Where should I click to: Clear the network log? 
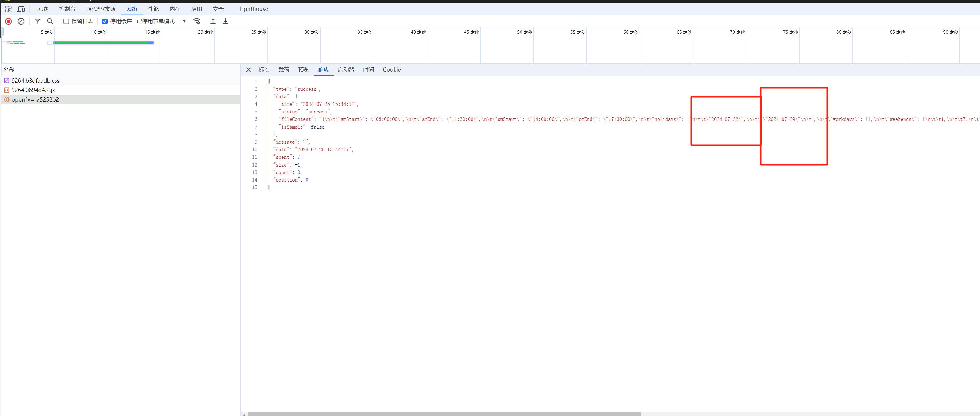[21, 21]
